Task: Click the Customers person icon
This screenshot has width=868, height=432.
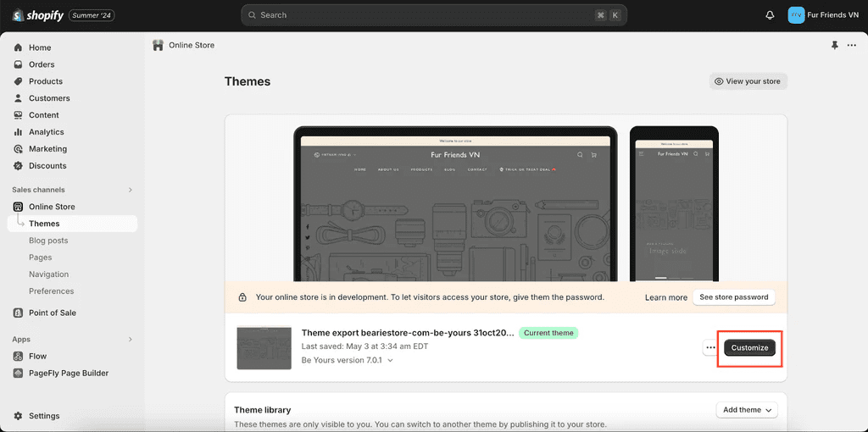Action: coord(19,98)
